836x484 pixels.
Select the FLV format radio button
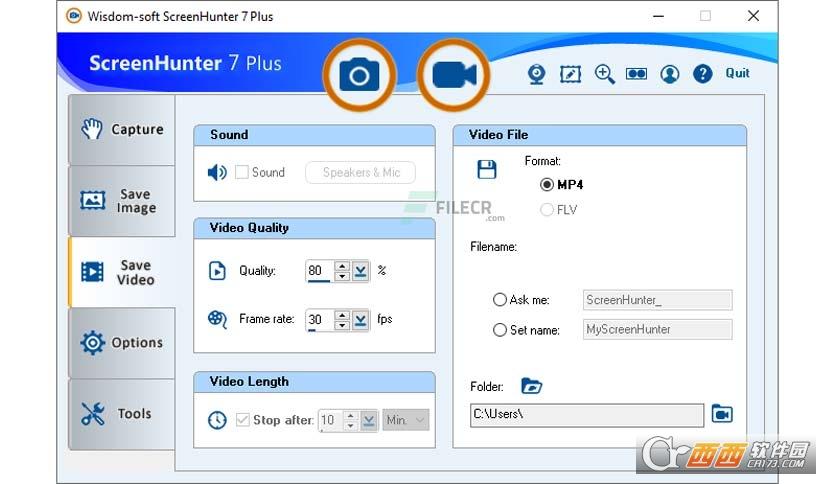click(x=546, y=209)
